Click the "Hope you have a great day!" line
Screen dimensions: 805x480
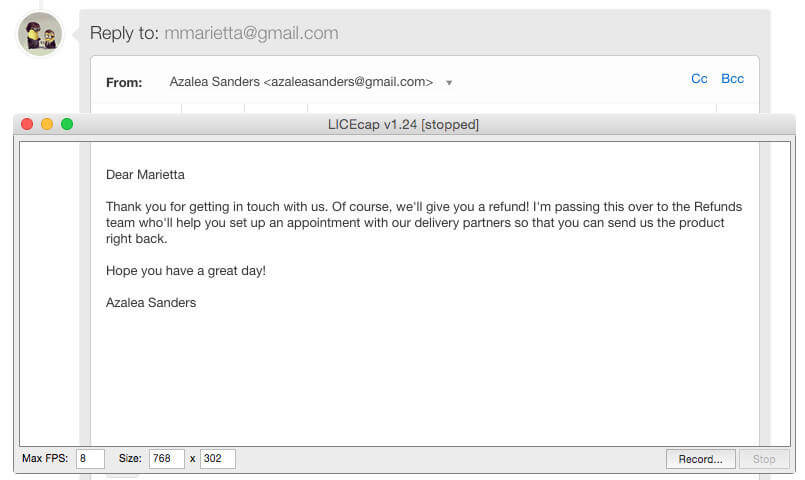coord(186,271)
